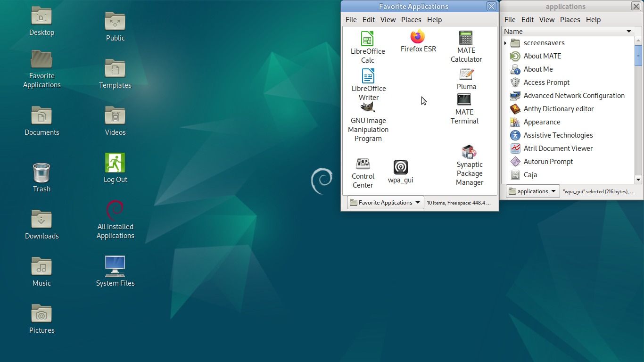Open View menu in applications window

click(x=547, y=20)
